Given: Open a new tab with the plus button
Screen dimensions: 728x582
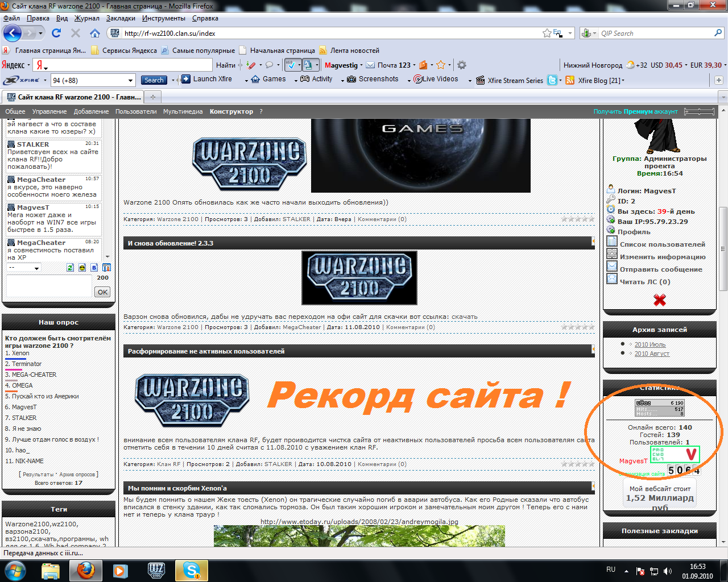Looking at the screenshot, I should [152, 97].
